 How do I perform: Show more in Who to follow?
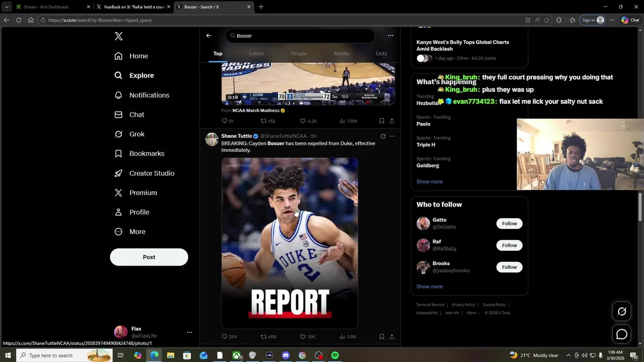pyautogui.click(x=429, y=287)
